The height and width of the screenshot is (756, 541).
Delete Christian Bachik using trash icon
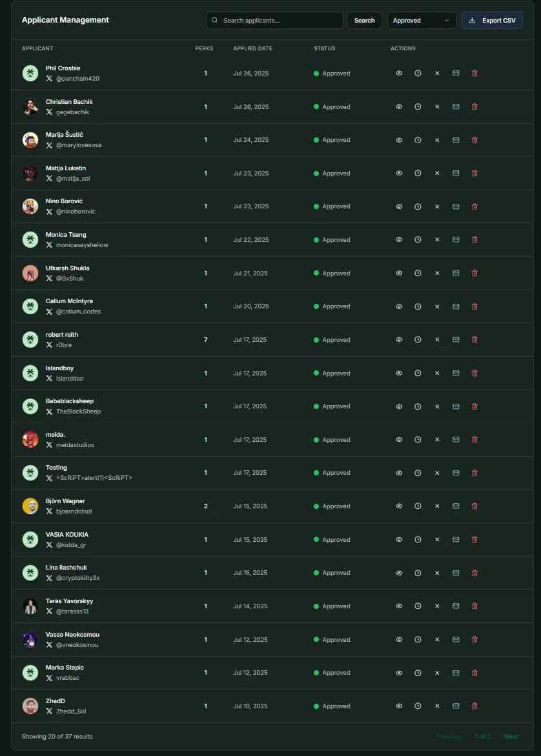[475, 106]
